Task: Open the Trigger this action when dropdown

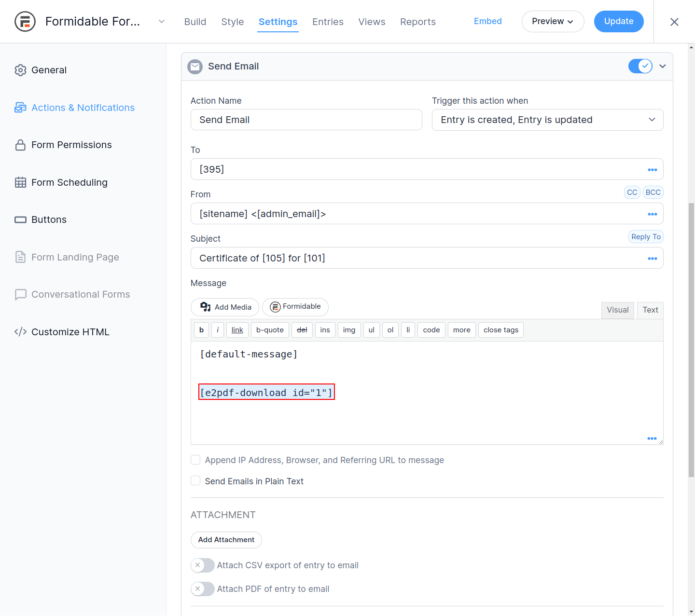Action: (547, 120)
